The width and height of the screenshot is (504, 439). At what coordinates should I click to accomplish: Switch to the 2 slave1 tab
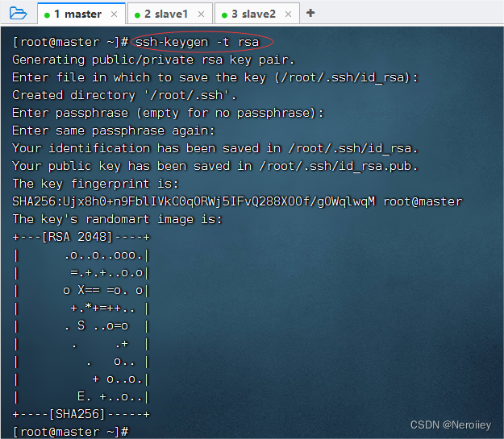click(170, 14)
